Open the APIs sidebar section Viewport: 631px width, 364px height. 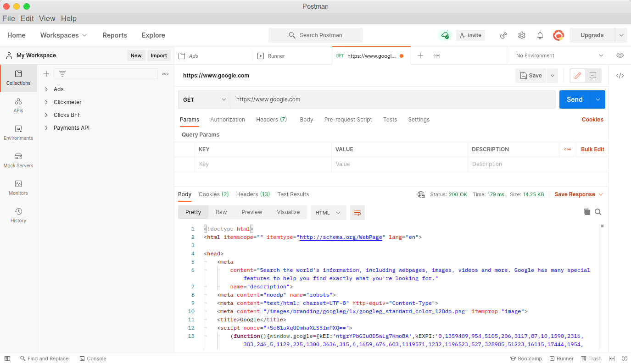18,105
